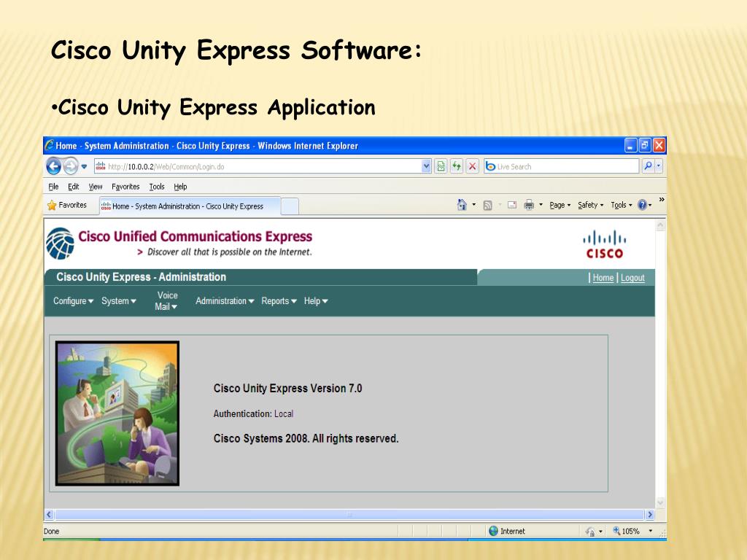
Task: Click vertical scrollbar down arrow
Action: (x=660, y=502)
